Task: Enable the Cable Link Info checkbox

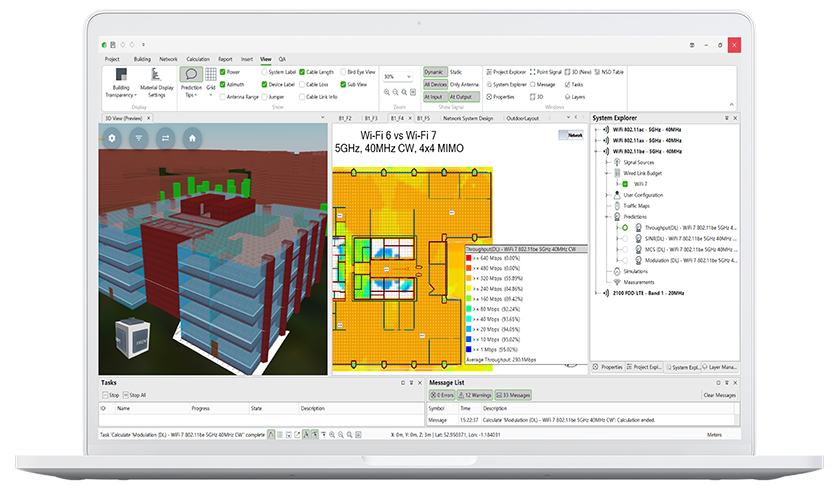Action: coord(302,97)
